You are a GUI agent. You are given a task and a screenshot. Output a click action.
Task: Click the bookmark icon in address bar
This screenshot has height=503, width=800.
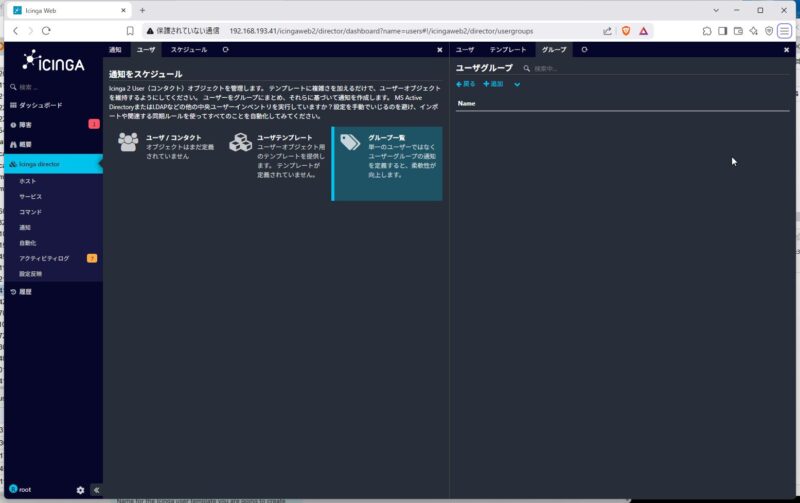pos(130,31)
